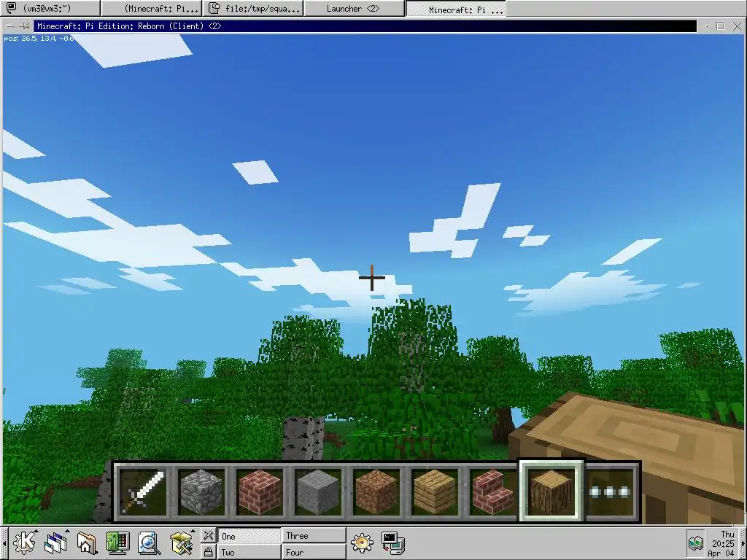
Task: Click the birch tree trunk in the game
Action: (x=303, y=438)
